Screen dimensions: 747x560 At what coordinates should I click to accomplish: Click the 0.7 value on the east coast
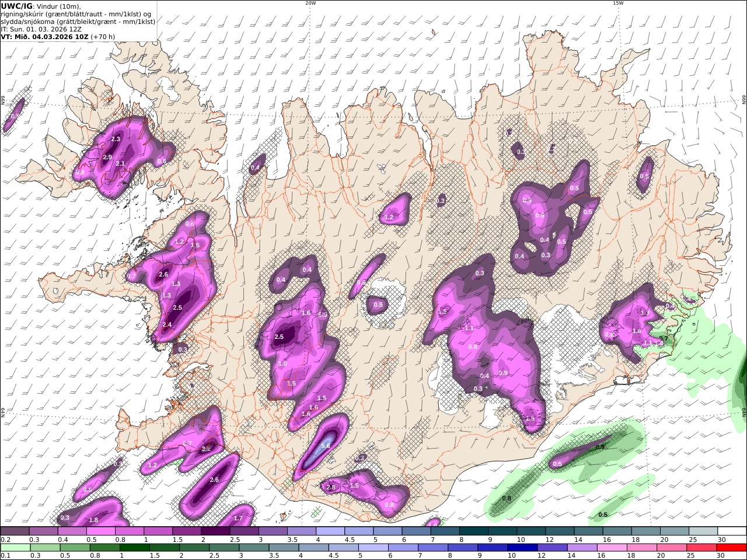point(663,339)
